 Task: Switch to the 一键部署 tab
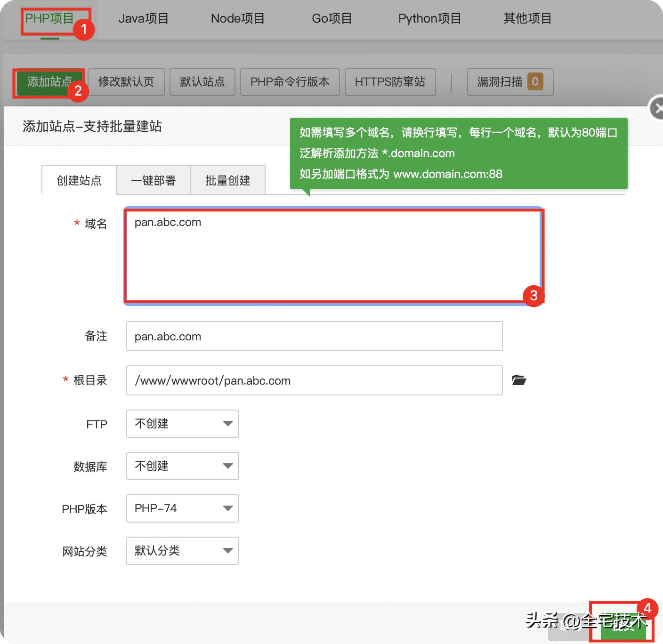click(153, 180)
